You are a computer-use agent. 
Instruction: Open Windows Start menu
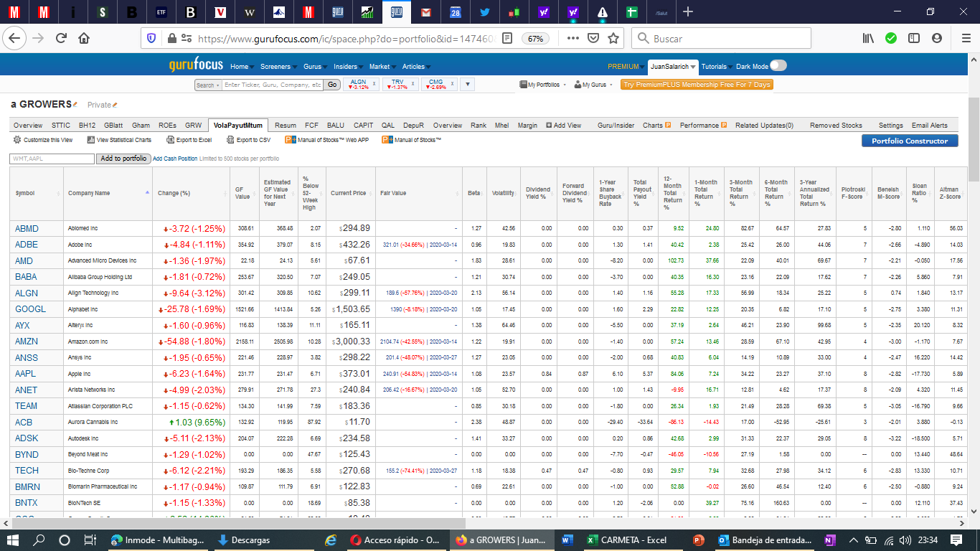13,540
